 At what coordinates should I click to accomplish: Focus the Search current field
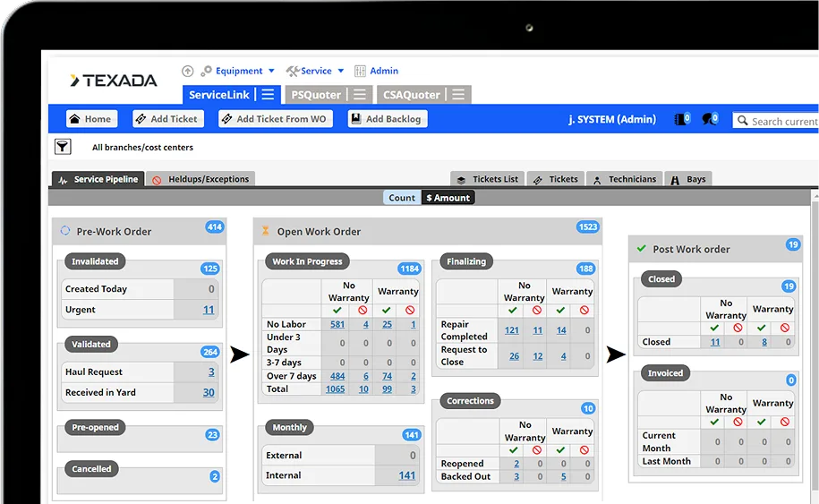(776, 121)
